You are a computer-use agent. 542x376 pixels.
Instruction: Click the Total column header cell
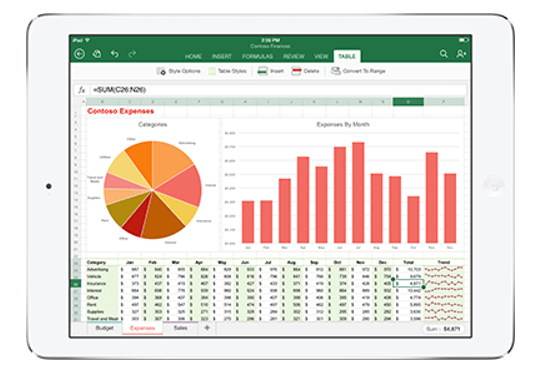click(409, 262)
